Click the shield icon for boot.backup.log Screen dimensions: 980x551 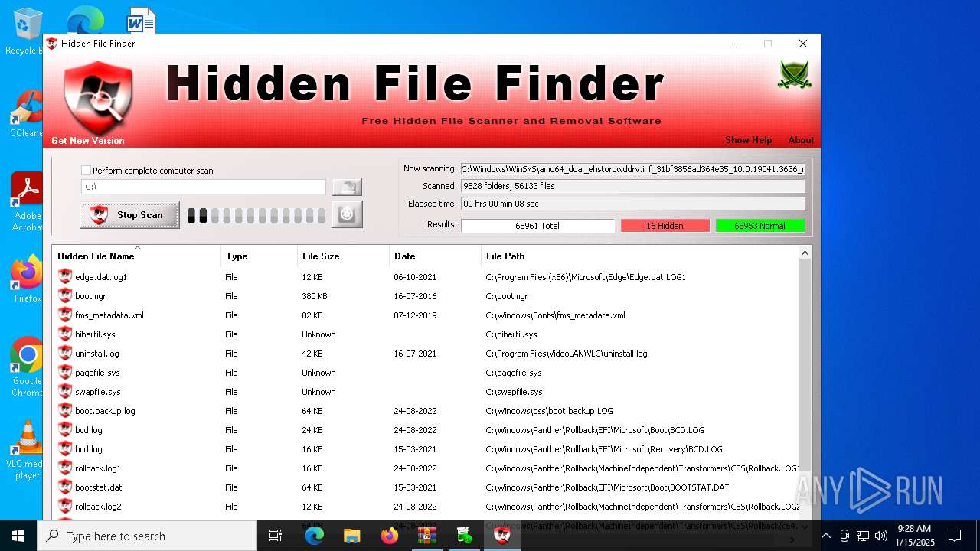(65, 411)
